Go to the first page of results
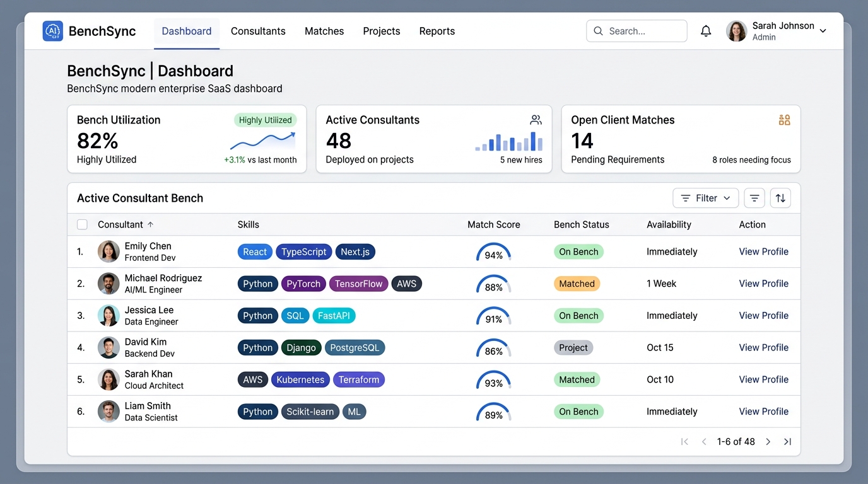The height and width of the screenshot is (484, 868). click(684, 442)
